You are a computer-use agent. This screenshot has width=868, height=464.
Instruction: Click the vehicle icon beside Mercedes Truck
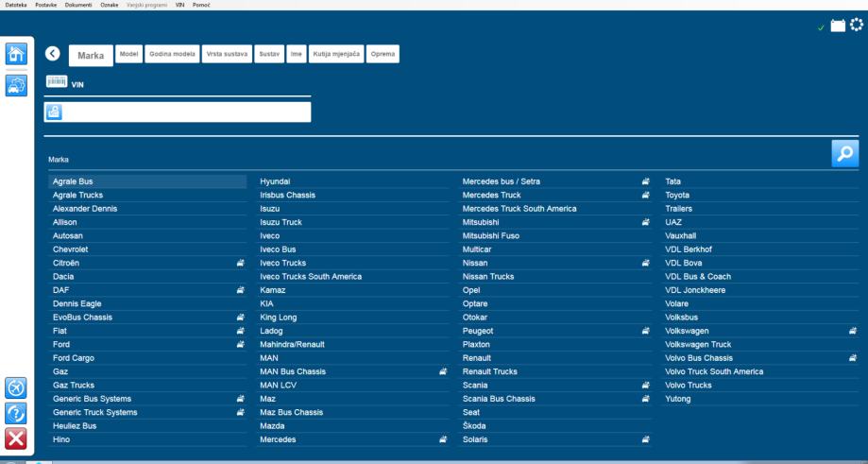click(645, 195)
